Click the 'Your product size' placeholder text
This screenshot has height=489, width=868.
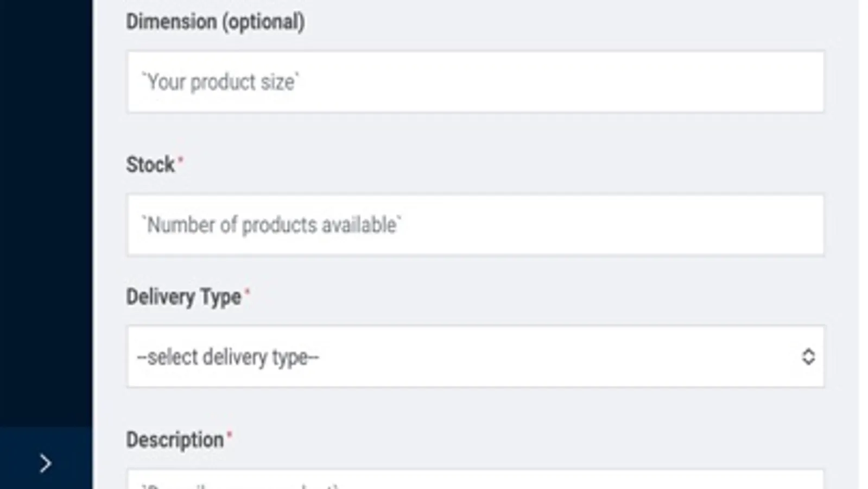(220, 82)
